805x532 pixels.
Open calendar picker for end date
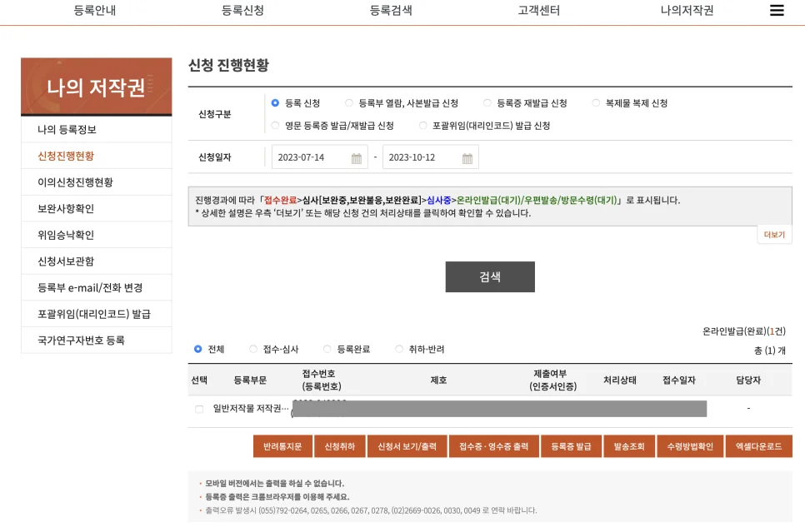pyautogui.click(x=467, y=158)
